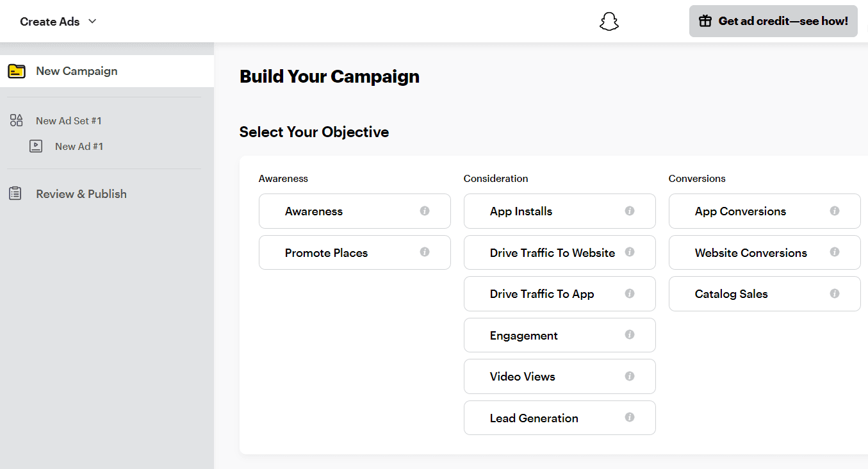Show info for Promote Places objective
The image size is (868, 469).
click(x=425, y=252)
